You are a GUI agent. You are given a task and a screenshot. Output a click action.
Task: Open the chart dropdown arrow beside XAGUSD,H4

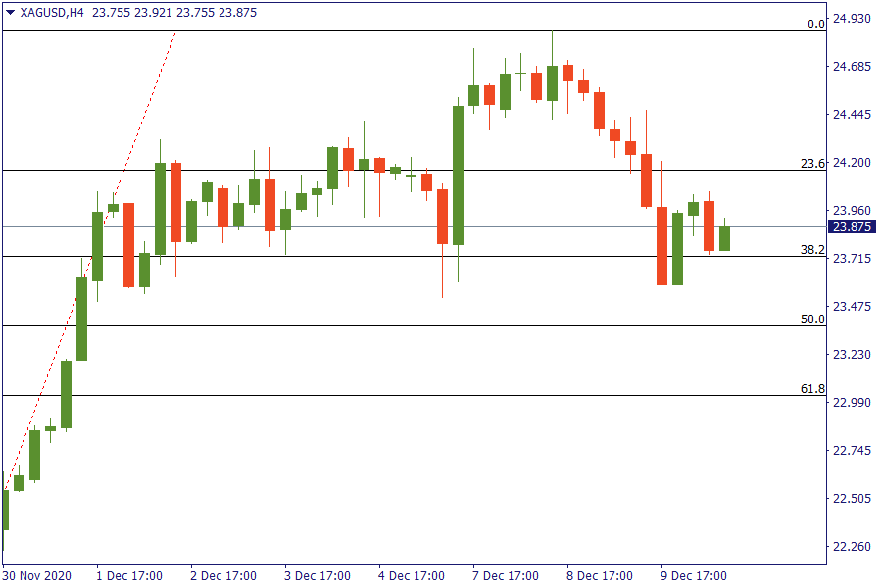(11, 13)
